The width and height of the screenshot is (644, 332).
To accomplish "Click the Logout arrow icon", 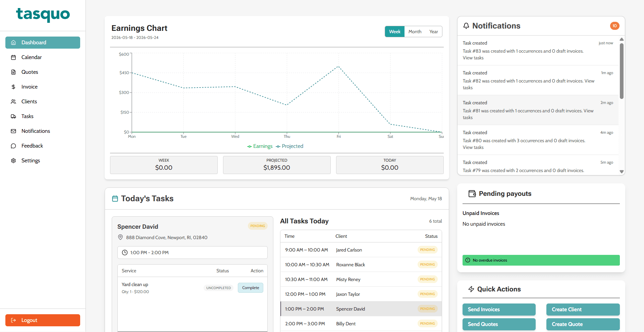I will tap(13, 320).
